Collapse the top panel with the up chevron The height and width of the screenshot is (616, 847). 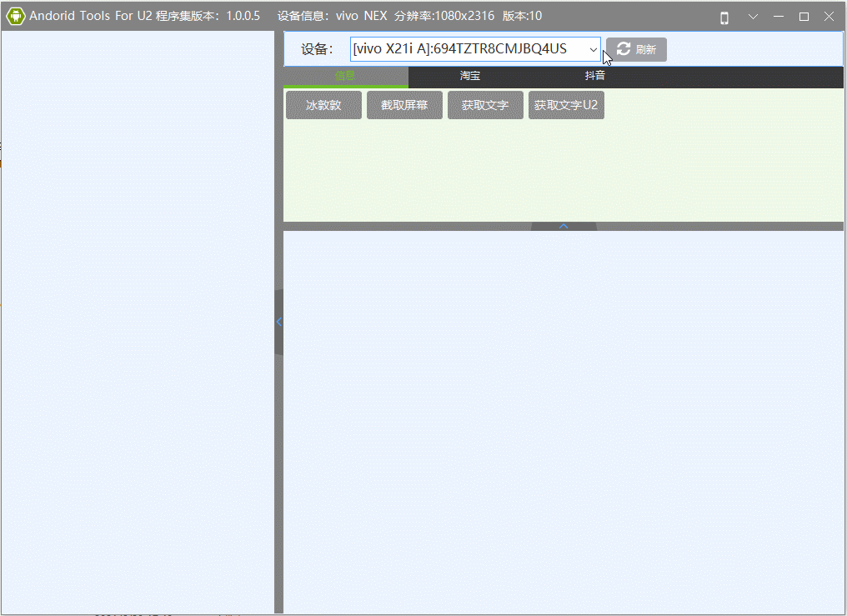(x=564, y=226)
